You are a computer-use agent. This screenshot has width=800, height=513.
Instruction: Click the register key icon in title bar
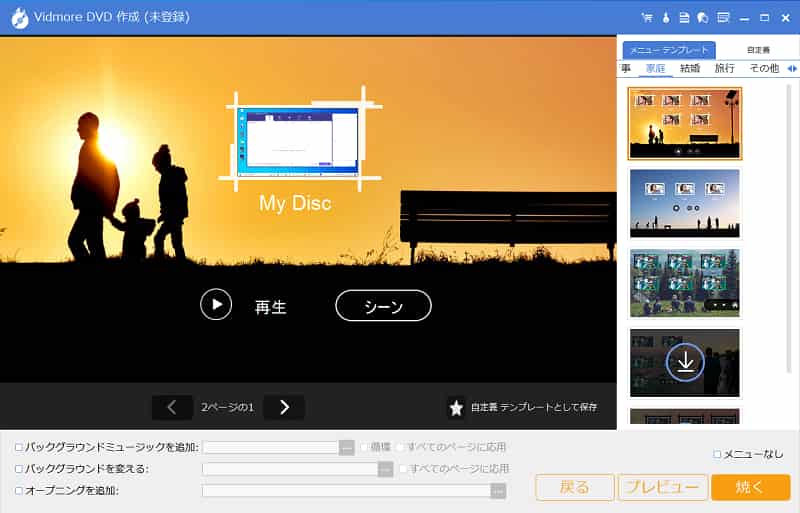(x=666, y=18)
